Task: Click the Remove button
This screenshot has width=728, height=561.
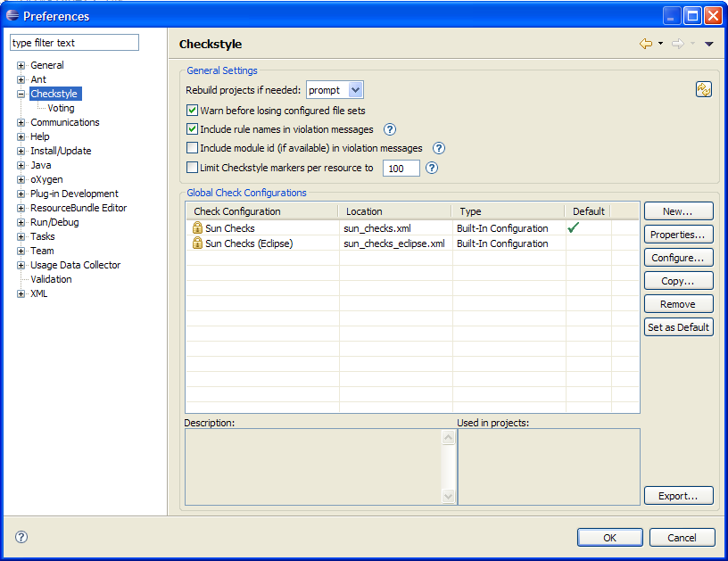Action: (678, 304)
